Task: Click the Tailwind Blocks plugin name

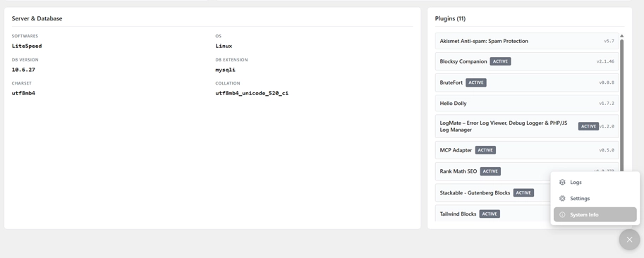Action: (458, 214)
